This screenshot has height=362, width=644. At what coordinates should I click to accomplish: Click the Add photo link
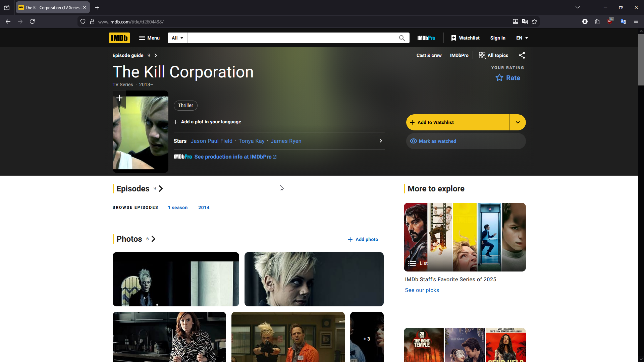click(363, 239)
